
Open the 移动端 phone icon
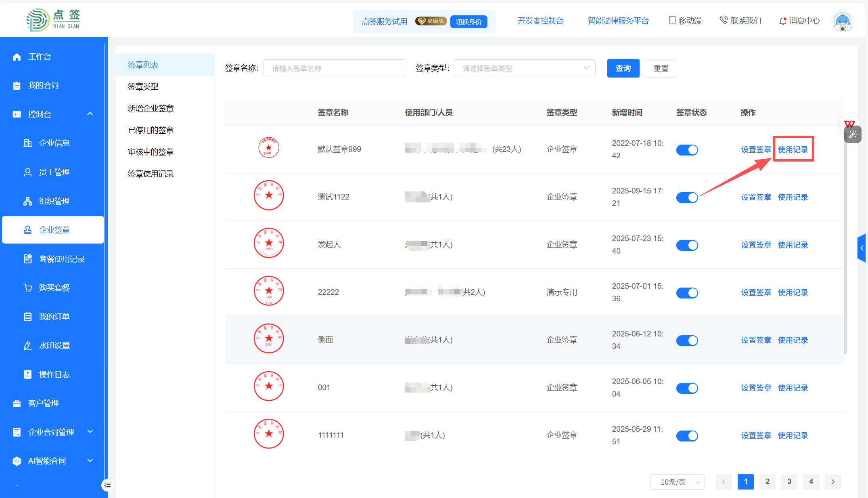(x=672, y=20)
